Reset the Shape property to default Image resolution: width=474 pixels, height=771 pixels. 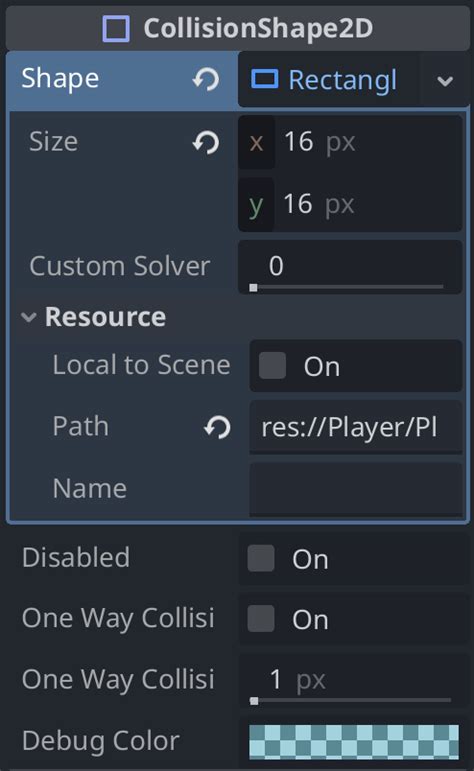(x=206, y=79)
